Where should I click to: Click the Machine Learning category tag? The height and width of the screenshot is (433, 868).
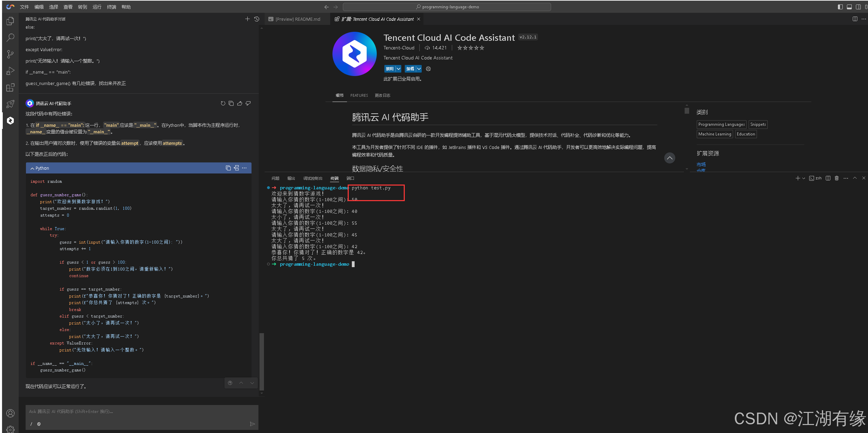[x=714, y=134]
